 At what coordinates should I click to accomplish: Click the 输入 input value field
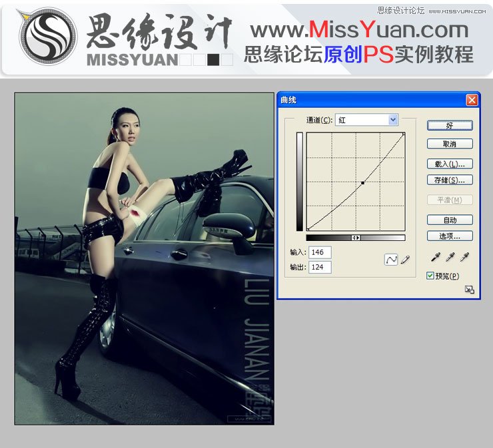point(320,252)
